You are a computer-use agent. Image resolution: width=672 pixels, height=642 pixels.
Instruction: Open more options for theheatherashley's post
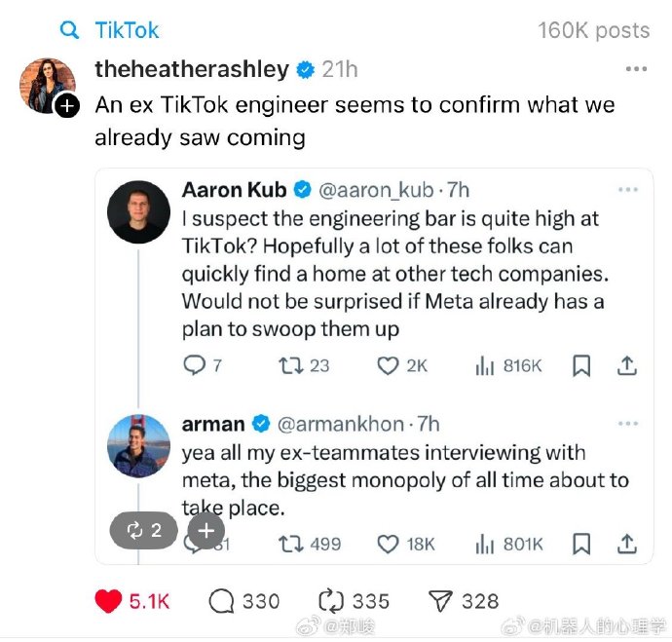point(636,69)
